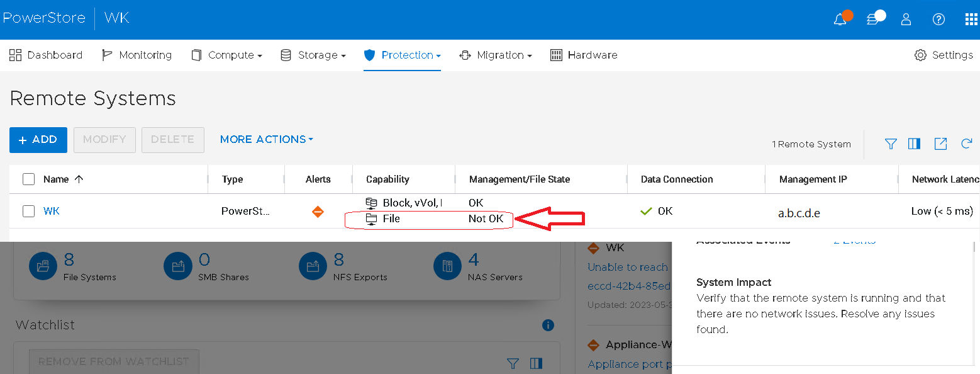Click the NAS Servers icon showing 4

click(447, 266)
